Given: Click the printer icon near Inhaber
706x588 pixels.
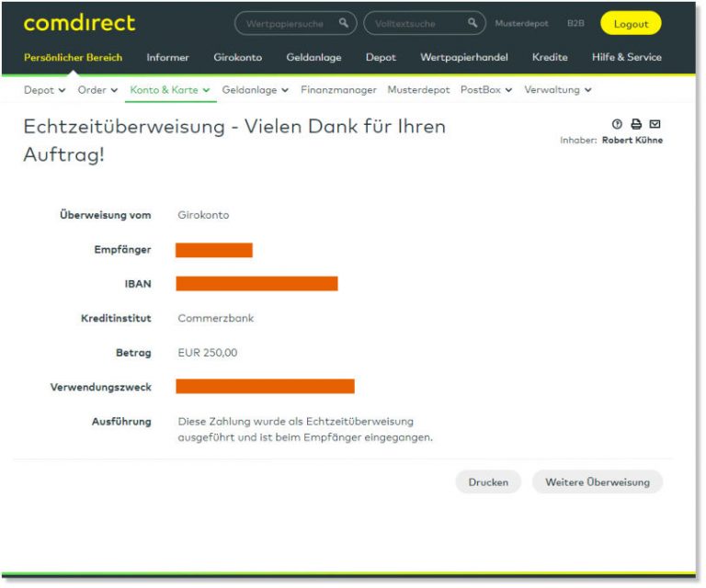Looking at the screenshot, I should 636,124.
